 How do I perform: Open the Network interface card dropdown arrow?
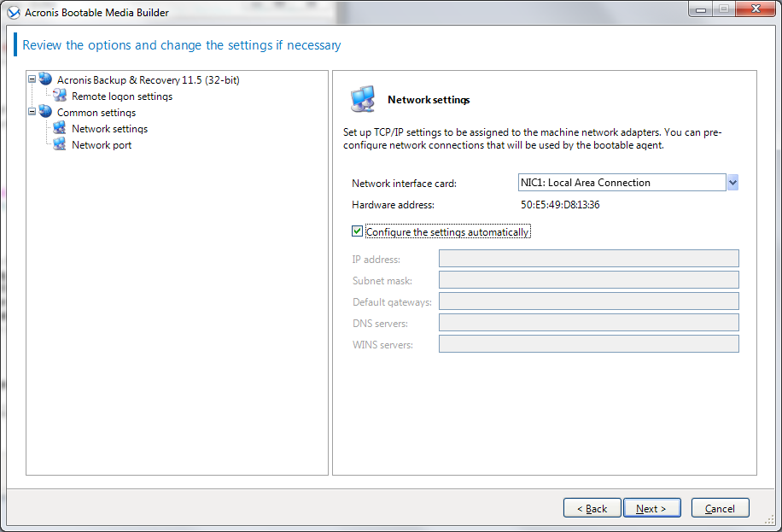pos(732,183)
